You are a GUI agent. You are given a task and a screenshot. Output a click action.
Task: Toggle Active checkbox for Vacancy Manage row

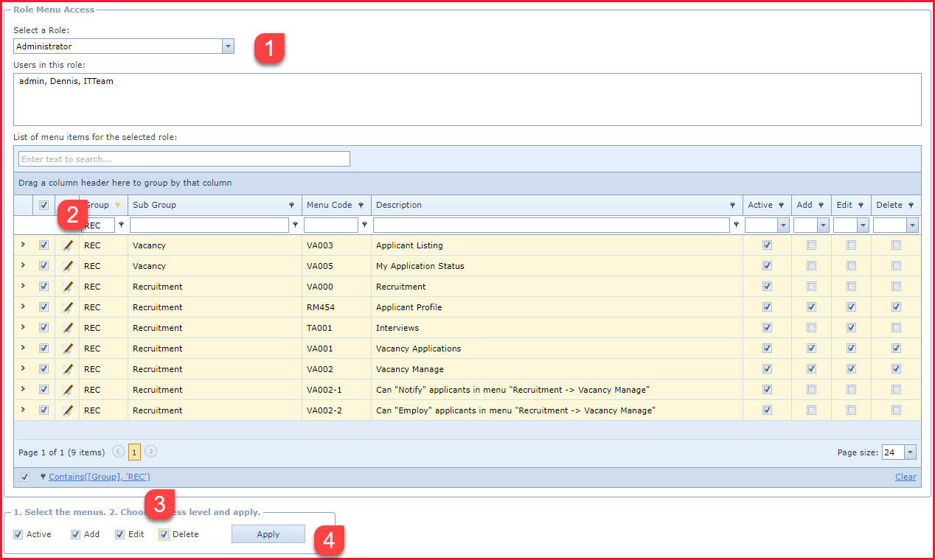click(767, 369)
